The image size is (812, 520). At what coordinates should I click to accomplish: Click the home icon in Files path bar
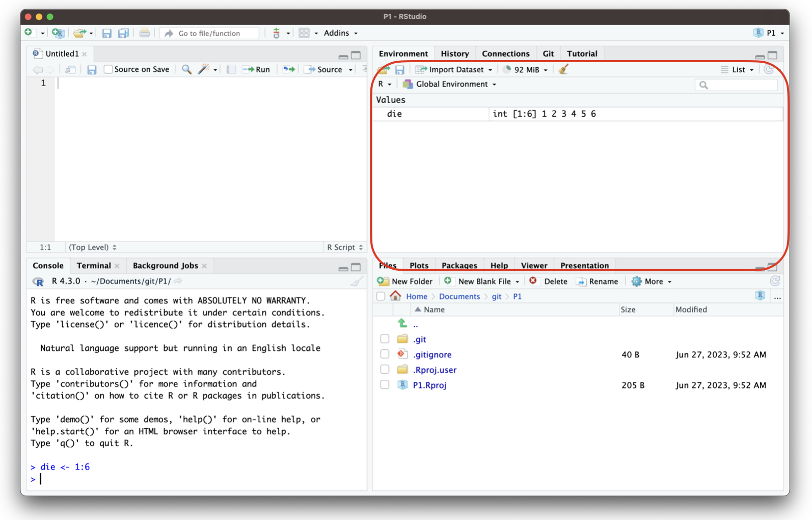[395, 296]
